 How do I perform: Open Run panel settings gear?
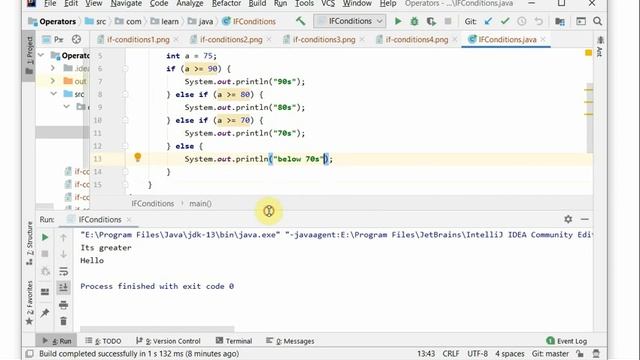[x=568, y=219]
